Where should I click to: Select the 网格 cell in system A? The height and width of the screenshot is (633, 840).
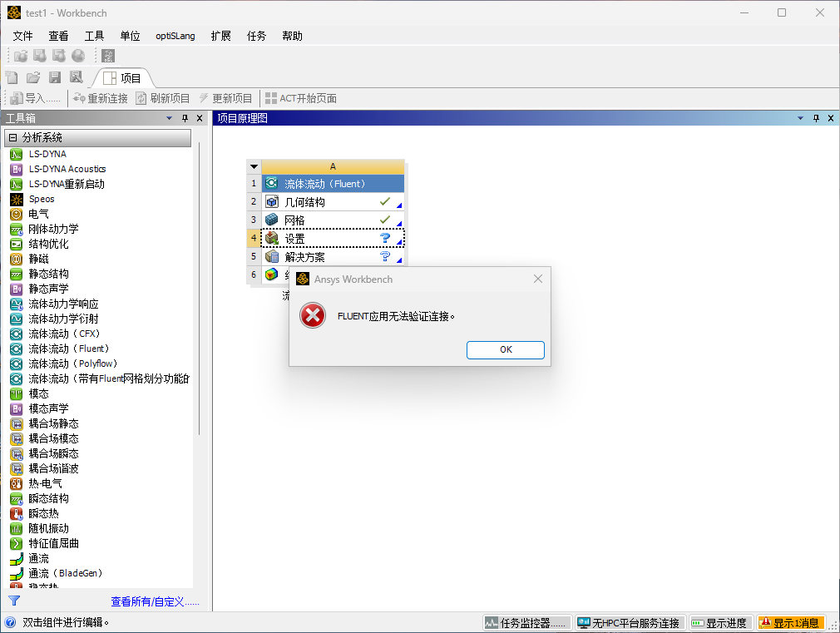(x=333, y=220)
